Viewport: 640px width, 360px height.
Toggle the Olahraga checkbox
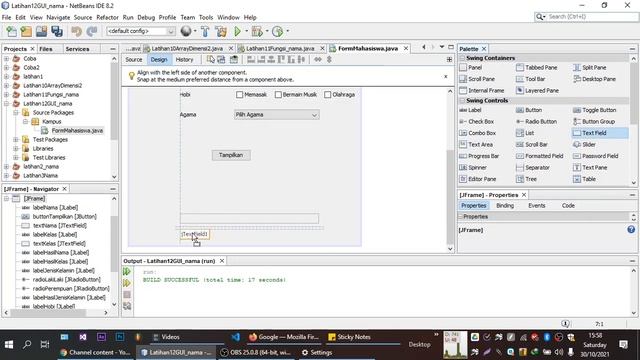pos(327,95)
